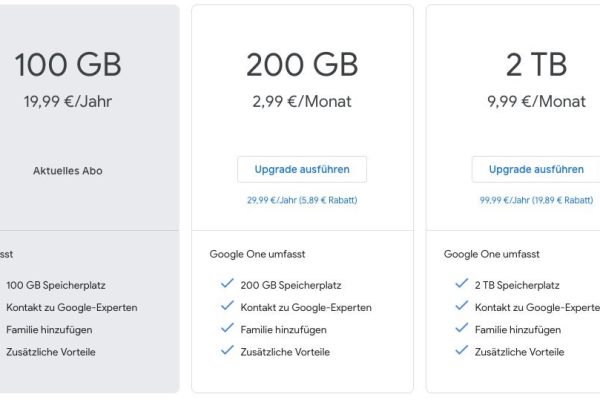Screen dimensions: 600x400
Task: Open the 29,99 €/Jahr yearly discount link
Action: [302, 200]
